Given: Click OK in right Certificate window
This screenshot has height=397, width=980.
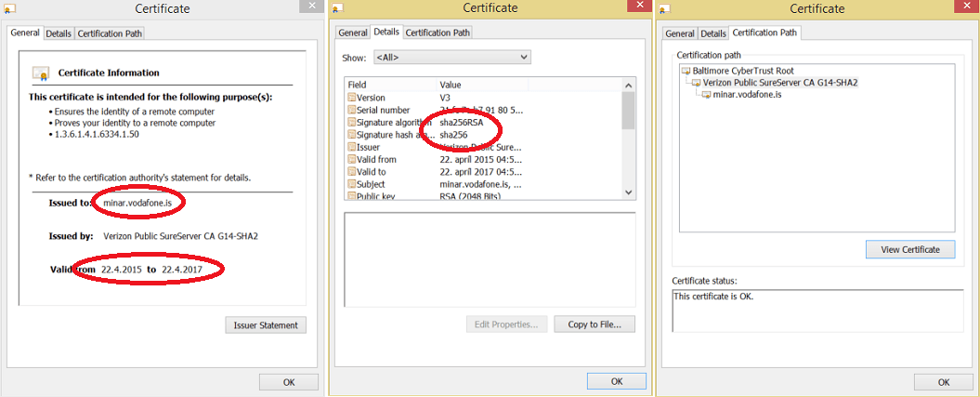Looking at the screenshot, I should [x=943, y=382].
